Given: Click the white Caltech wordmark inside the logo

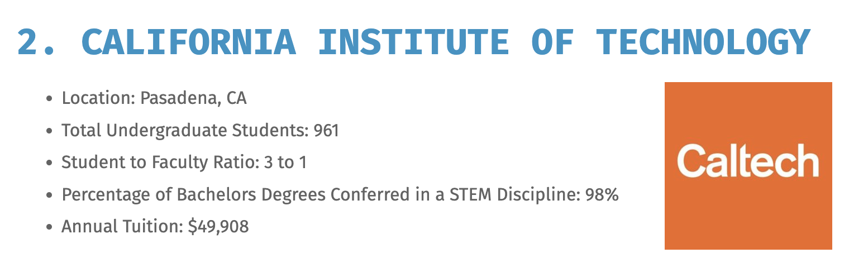Looking at the screenshot, I should coord(748,160).
